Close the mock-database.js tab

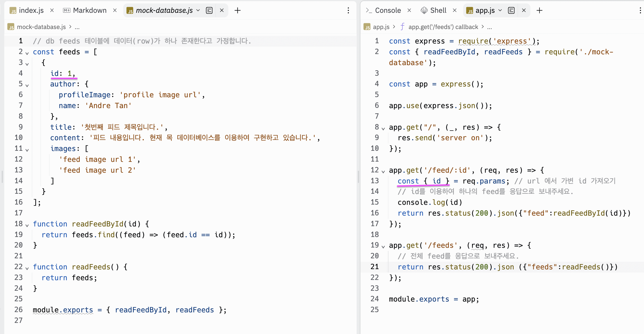coord(222,11)
